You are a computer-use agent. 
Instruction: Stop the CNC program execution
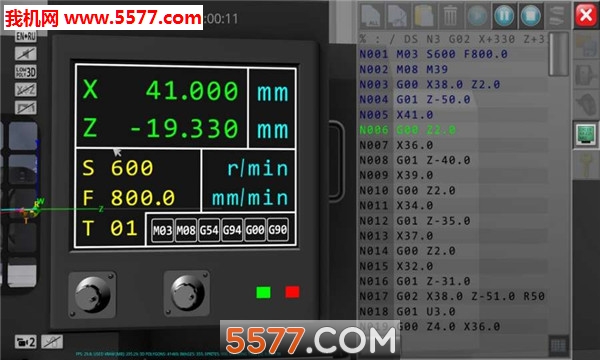[530, 16]
